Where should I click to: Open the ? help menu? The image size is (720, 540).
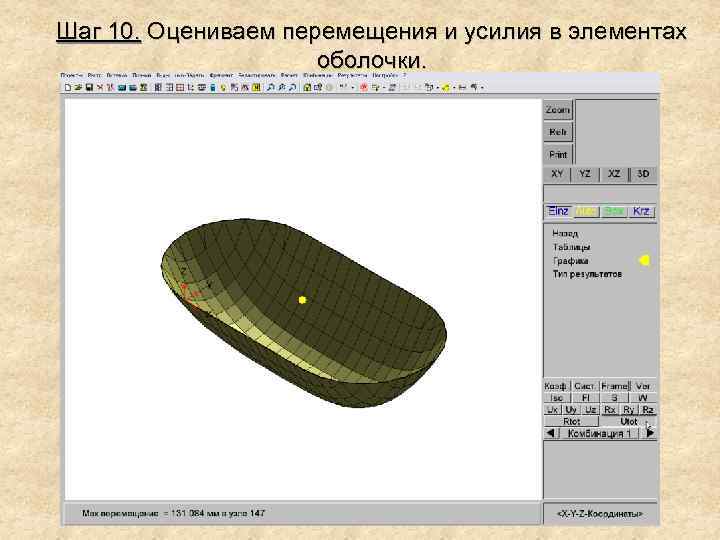pos(405,75)
